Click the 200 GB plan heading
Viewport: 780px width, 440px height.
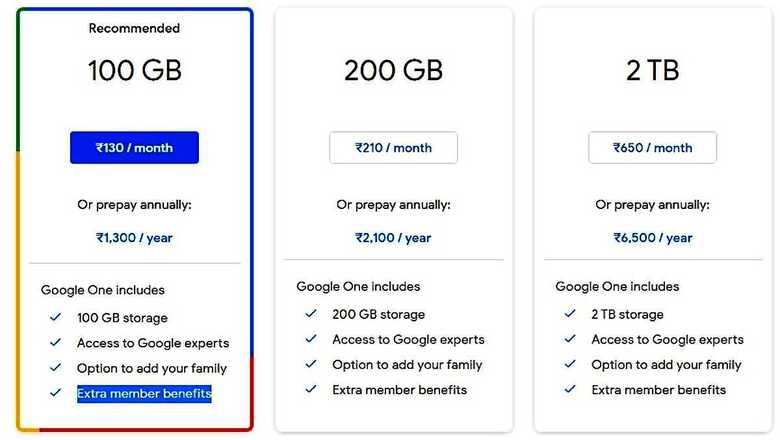(x=393, y=71)
